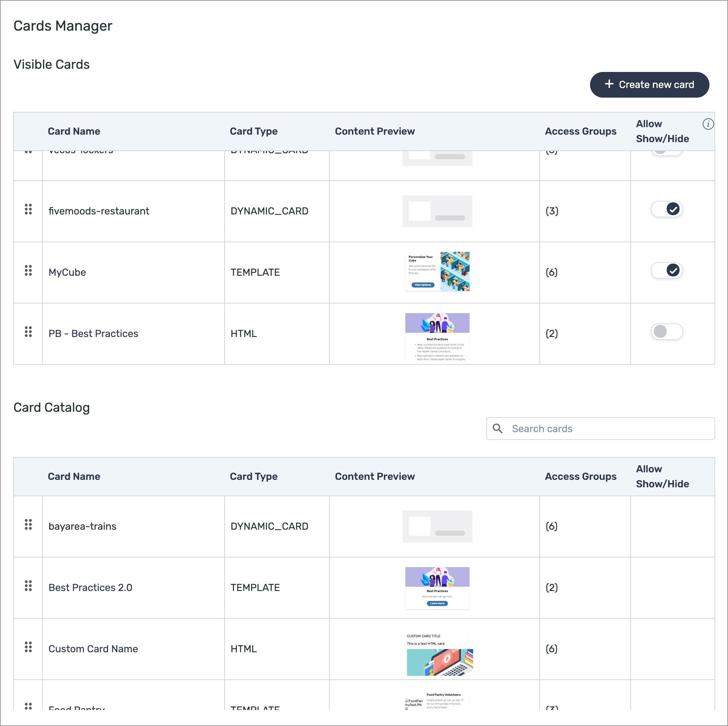The height and width of the screenshot is (726, 728).
Task: Click Learn more in Best Practices 2.0 preview
Action: [437, 603]
